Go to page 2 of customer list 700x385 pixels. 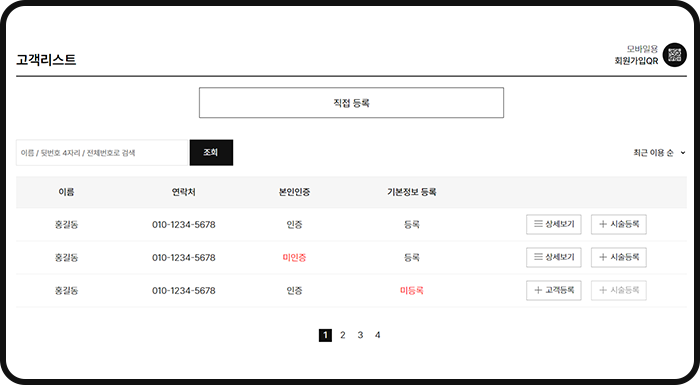(x=342, y=335)
